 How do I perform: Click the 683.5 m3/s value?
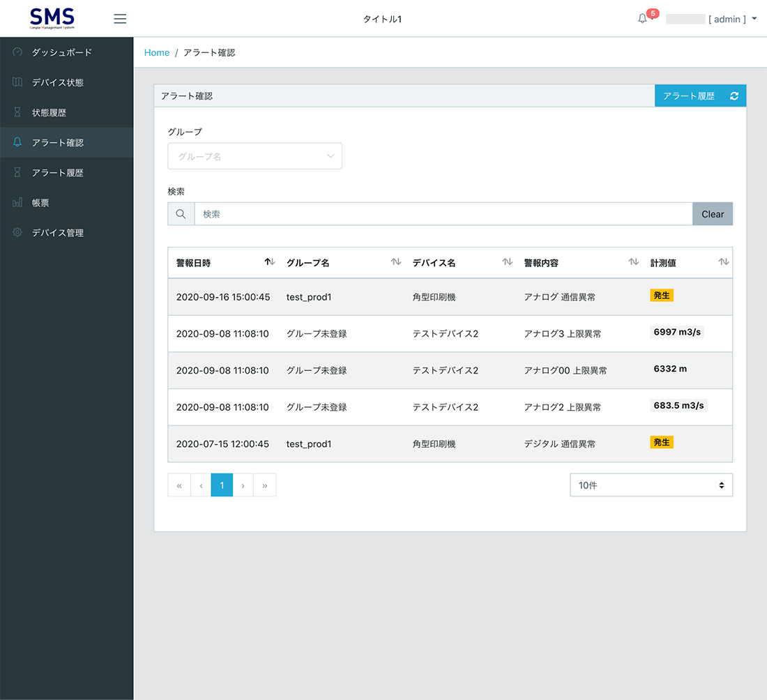(678, 405)
